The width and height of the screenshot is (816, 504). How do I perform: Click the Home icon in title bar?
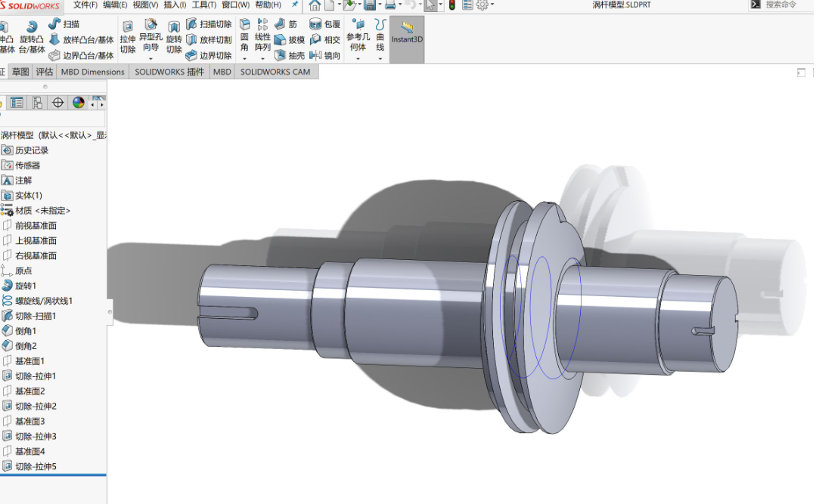[x=315, y=5]
